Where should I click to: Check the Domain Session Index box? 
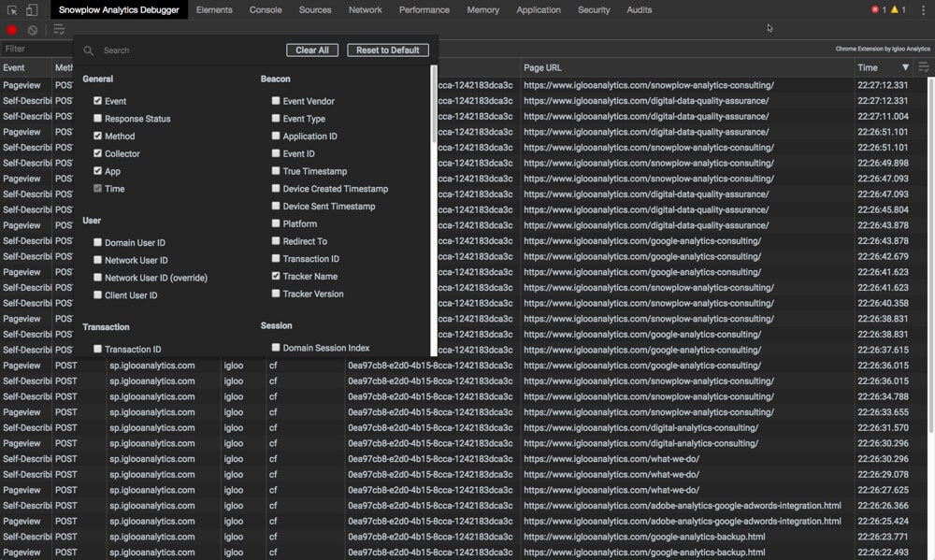tap(276, 347)
